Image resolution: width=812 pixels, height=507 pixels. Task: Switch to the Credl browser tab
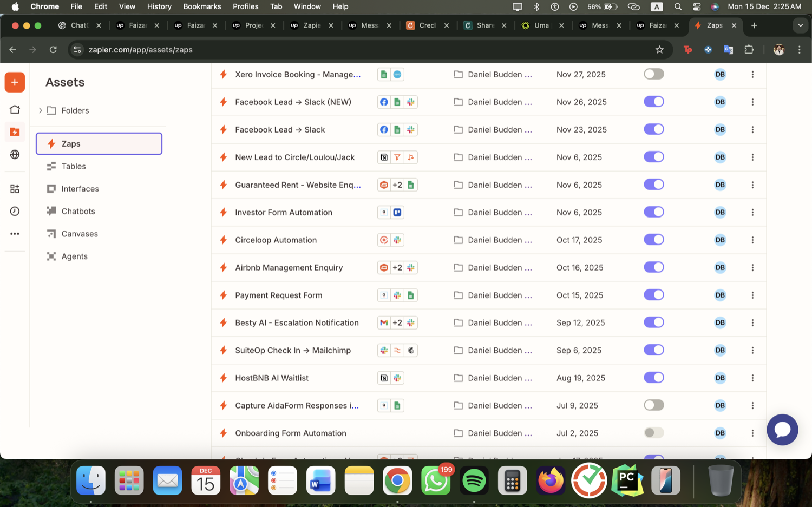(x=428, y=25)
